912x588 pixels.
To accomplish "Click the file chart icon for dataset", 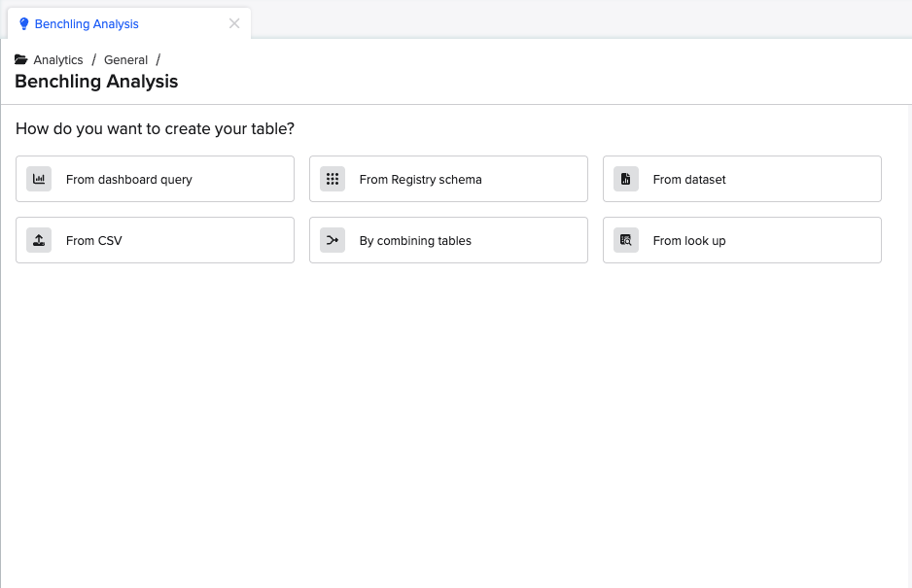I will coord(626,179).
